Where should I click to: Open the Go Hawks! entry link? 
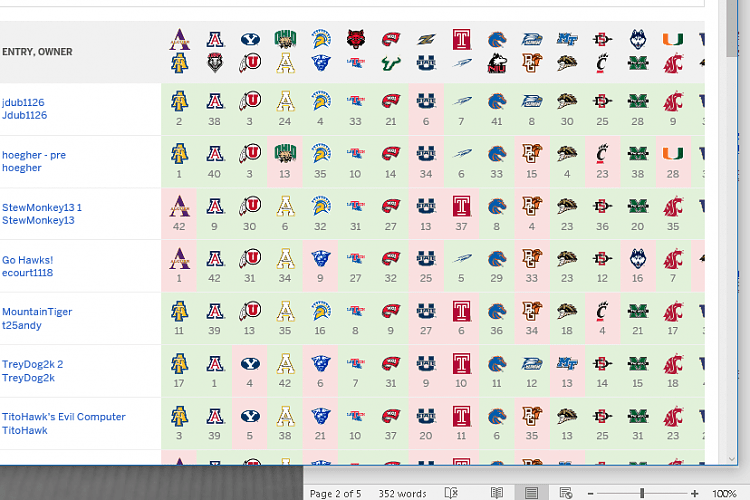27,260
